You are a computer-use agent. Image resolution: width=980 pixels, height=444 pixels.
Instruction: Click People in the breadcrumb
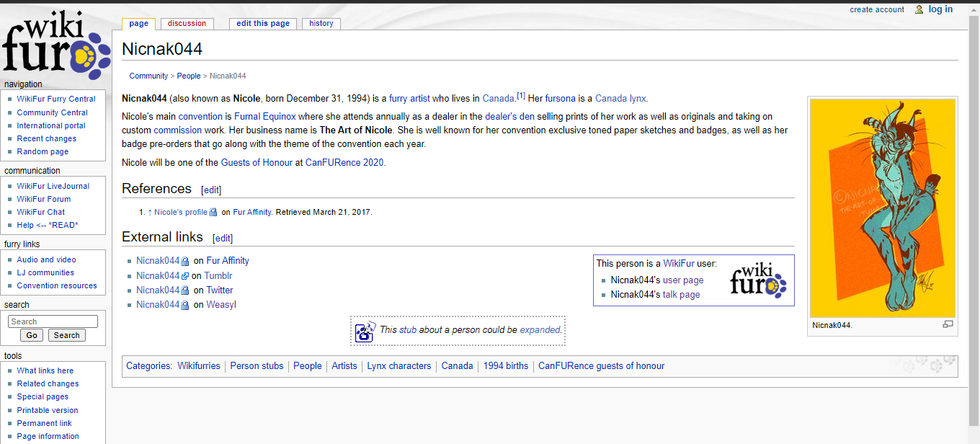[x=189, y=76]
